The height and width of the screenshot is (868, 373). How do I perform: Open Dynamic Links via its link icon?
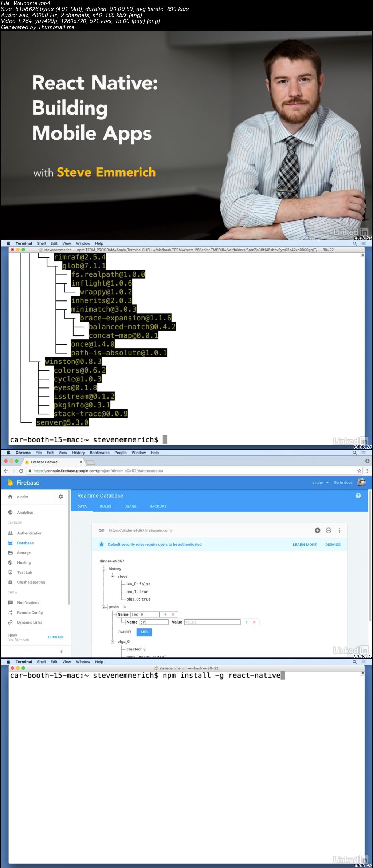point(10,622)
